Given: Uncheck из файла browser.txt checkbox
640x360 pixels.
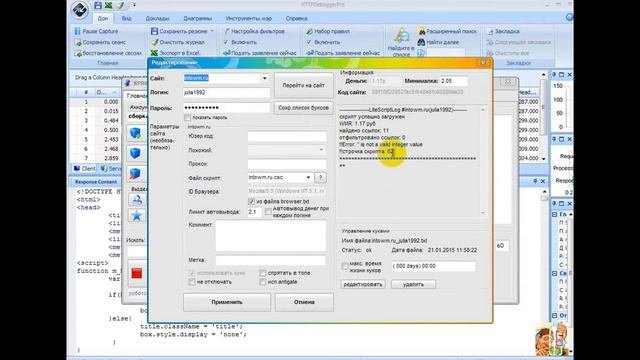Looking at the screenshot, I should pyautogui.click(x=251, y=202).
